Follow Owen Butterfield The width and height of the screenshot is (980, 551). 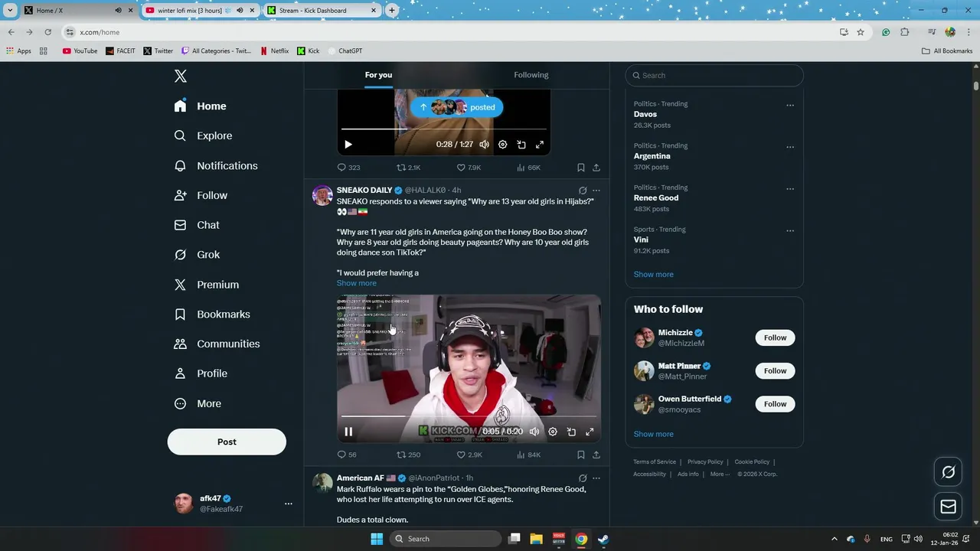[775, 404]
